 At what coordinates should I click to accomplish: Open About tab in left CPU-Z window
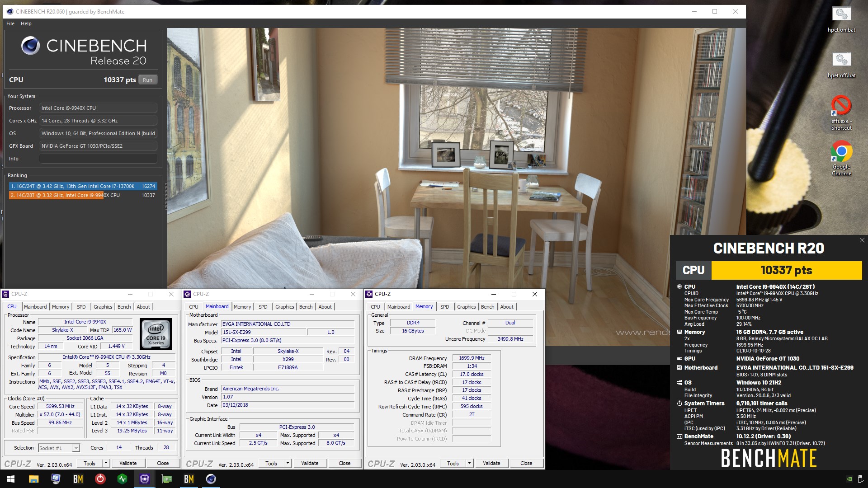pos(144,307)
